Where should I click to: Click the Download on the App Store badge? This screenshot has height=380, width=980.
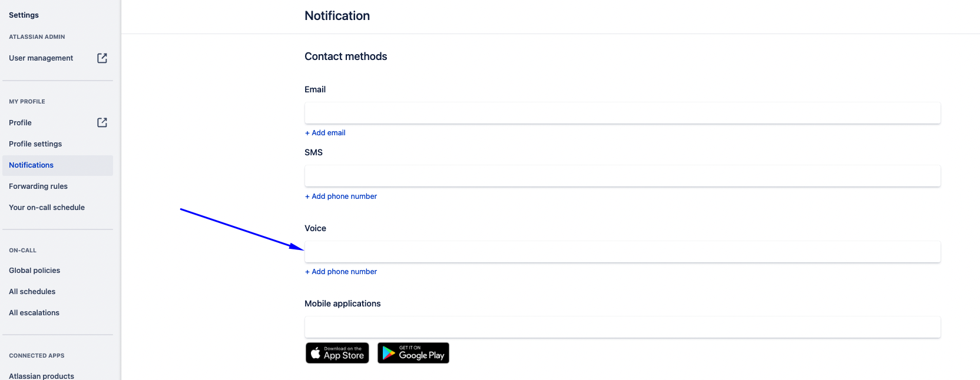click(337, 353)
